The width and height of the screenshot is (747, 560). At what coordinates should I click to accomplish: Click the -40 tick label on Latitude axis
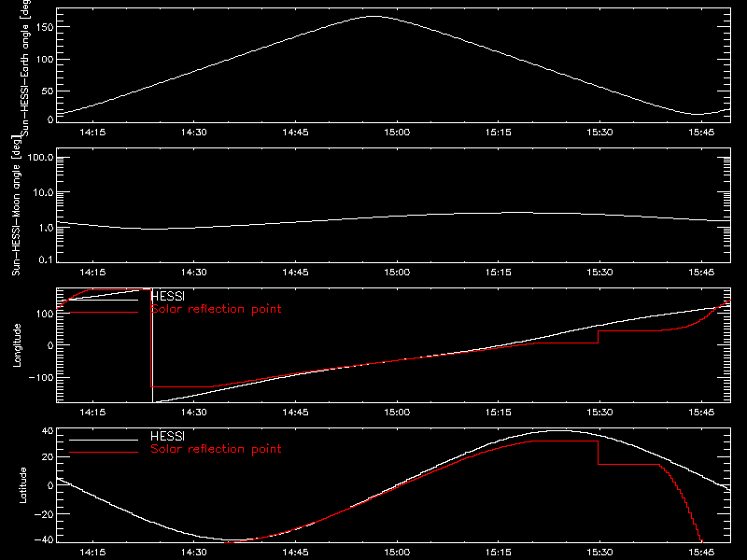point(44,540)
